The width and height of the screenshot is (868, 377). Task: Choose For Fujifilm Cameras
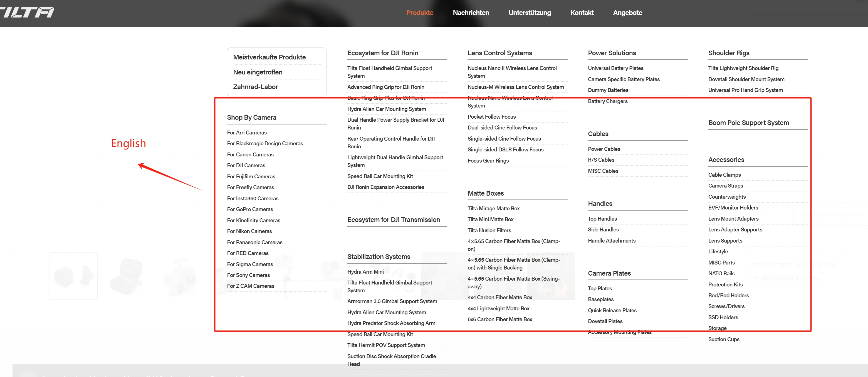point(251,176)
